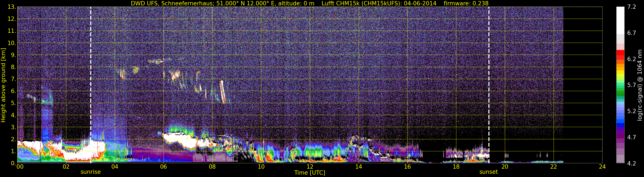Click the '18' tick label on the time axis
Image resolution: width=644 pixels, height=177 pixels.
(x=456, y=167)
